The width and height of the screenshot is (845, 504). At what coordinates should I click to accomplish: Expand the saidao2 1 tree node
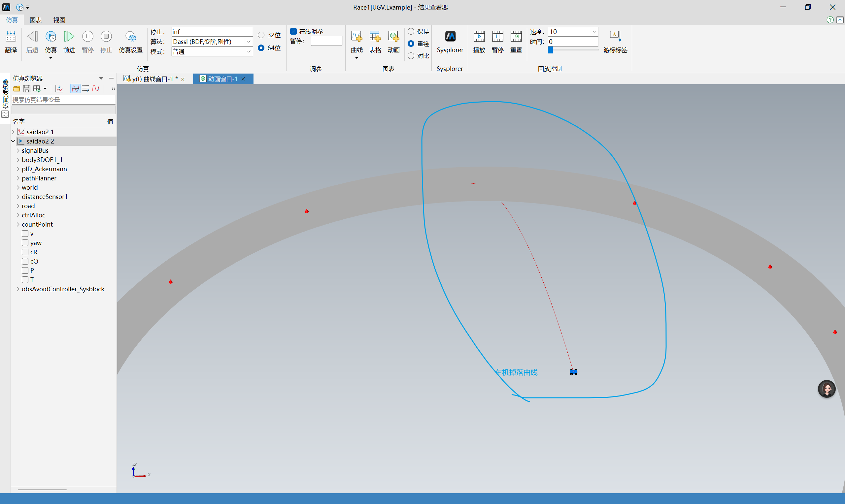tap(13, 132)
